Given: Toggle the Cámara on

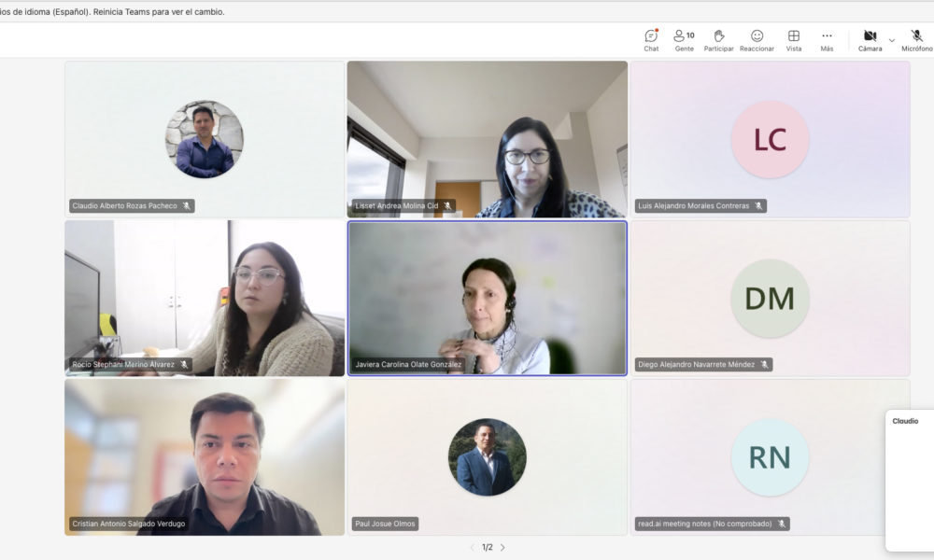Looking at the screenshot, I should coord(870,39).
